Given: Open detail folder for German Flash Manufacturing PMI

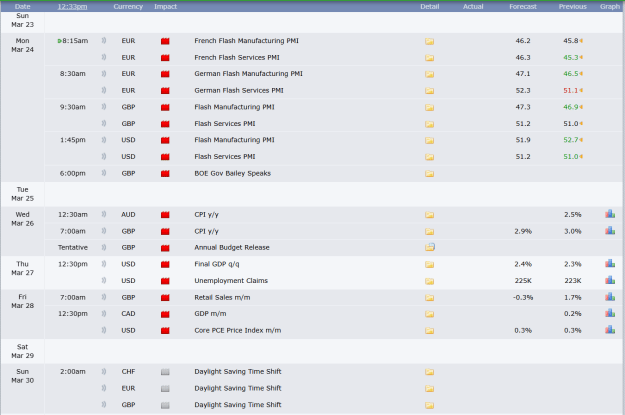Looking at the screenshot, I should click(429, 74).
